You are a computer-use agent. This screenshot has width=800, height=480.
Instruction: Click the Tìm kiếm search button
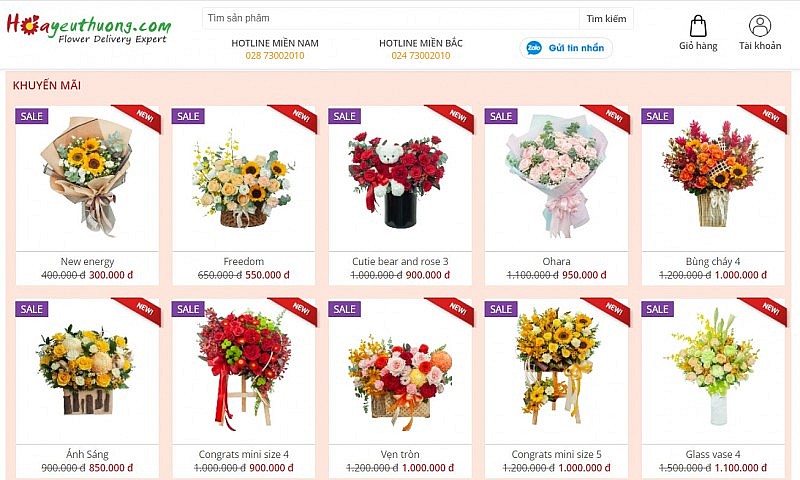point(606,19)
